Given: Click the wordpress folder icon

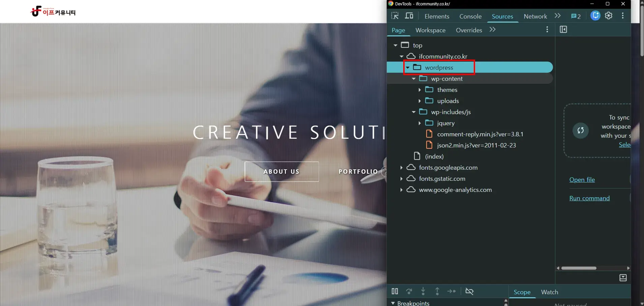Looking at the screenshot, I should pyautogui.click(x=417, y=67).
